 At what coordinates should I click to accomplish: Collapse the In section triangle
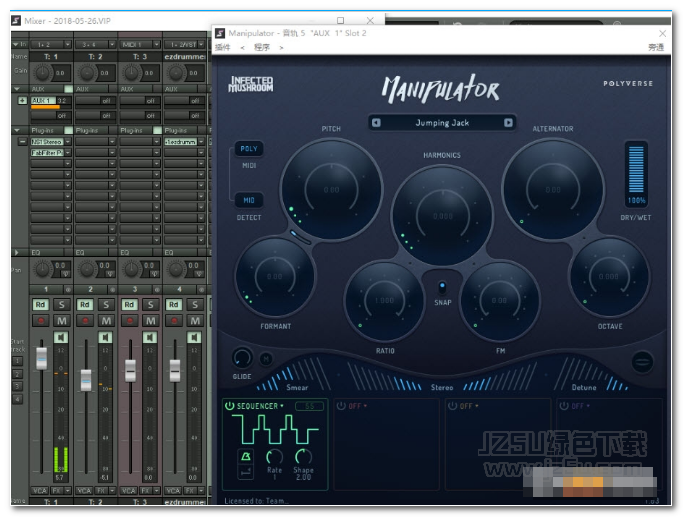15,44
